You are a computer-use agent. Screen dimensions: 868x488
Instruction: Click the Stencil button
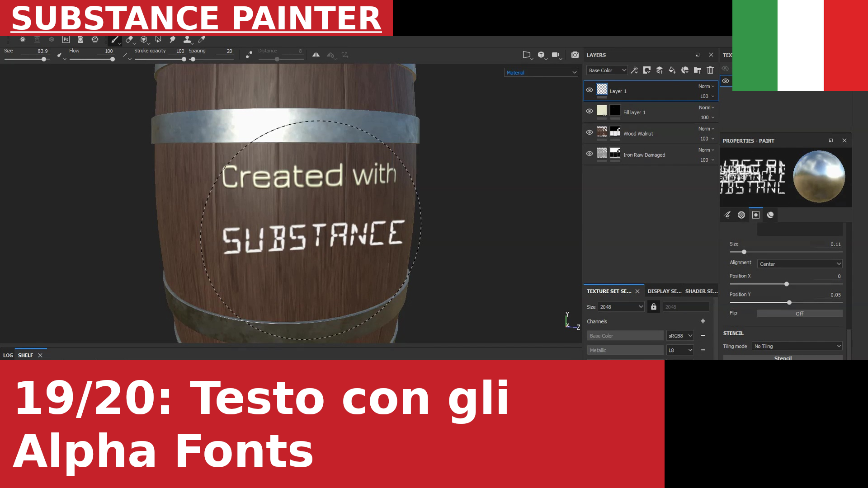click(783, 358)
